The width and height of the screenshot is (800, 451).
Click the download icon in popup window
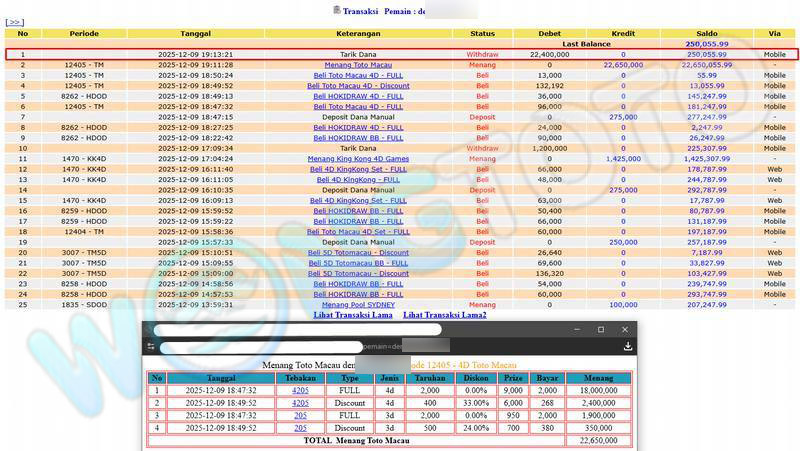click(x=628, y=347)
